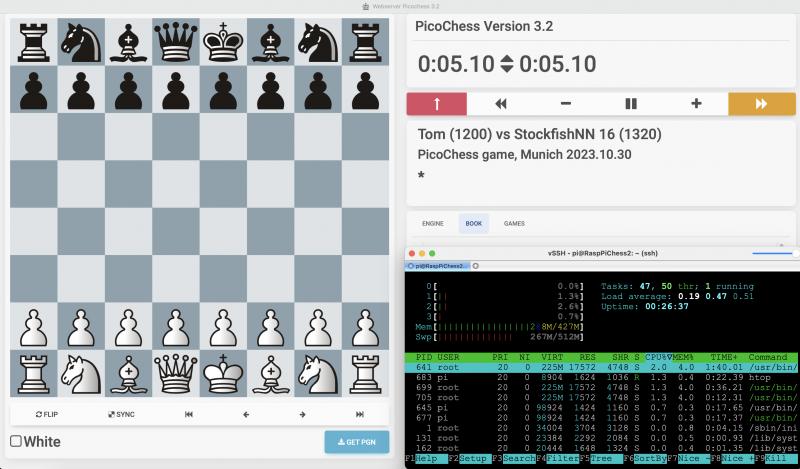Screen dimensions: 800x469
Task: Flip the chess board orientation
Action: pyautogui.click(x=47, y=414)
